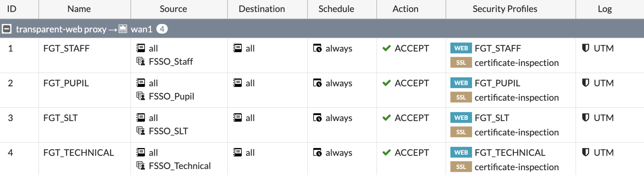The height and width of the screenshot is (175, 644).
Task: Click the FSSO_Staff user group icon
Action: click(x=141, y=61)
